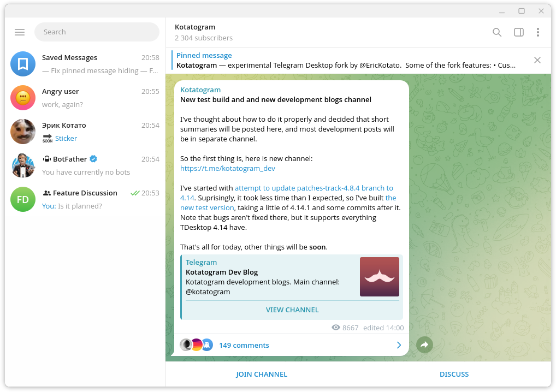Open the hamburger main menu
The image size is (556, 392).
[20, 32]
